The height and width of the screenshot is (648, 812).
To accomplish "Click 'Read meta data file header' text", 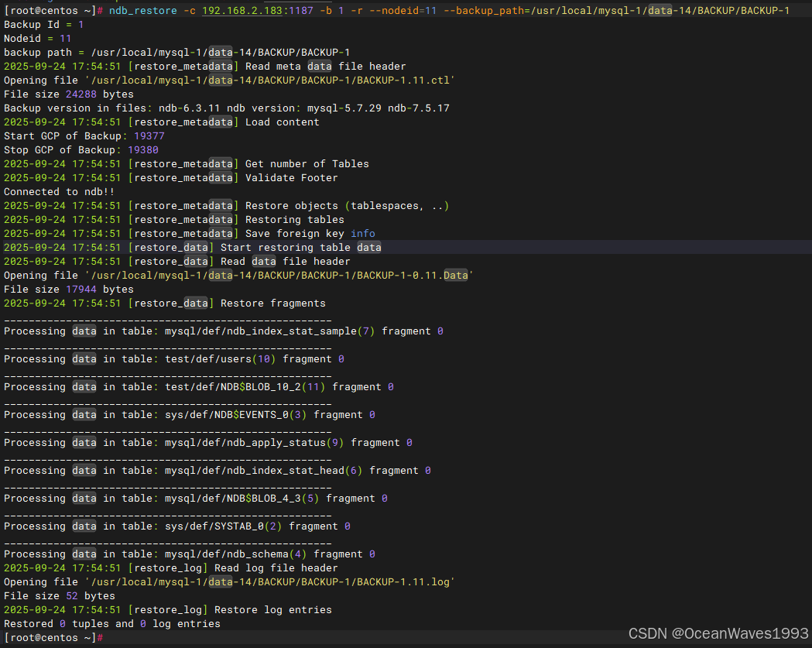I will pos(326,67).
